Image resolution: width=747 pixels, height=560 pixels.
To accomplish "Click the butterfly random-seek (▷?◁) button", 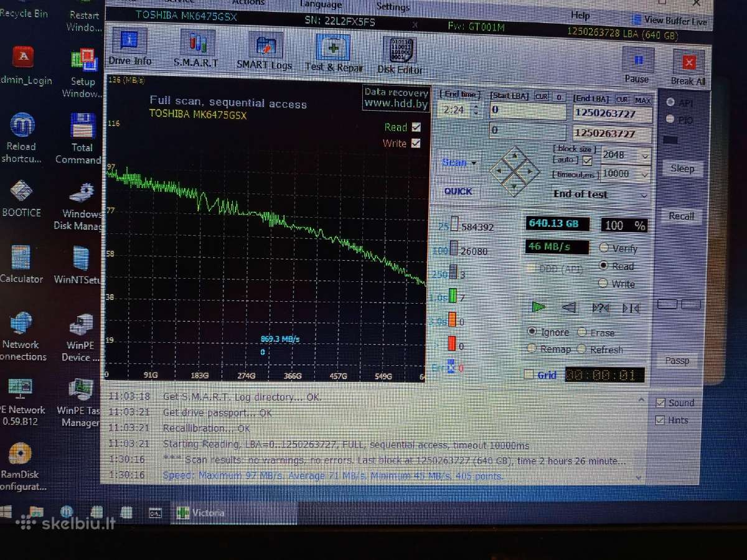I will (x=600, y=307).
